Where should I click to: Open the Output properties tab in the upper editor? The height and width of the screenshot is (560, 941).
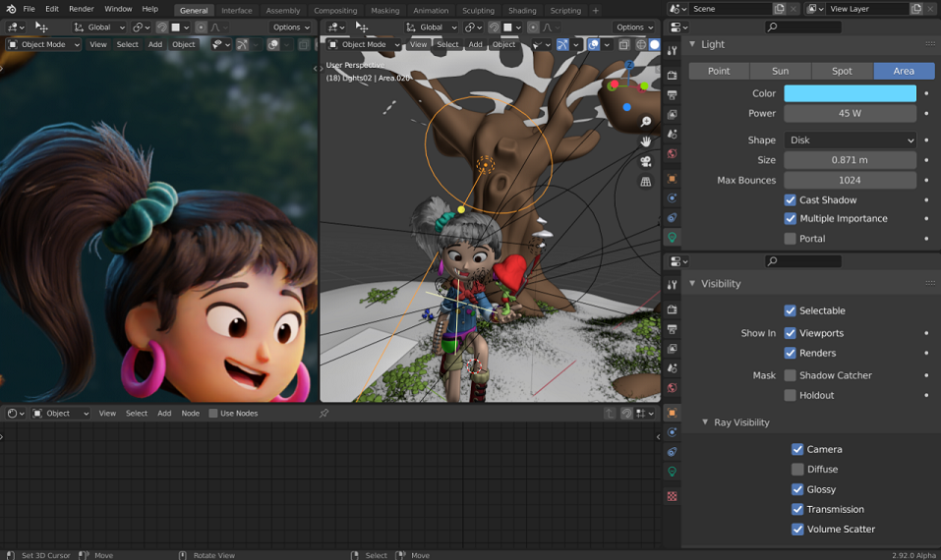tap(673, 94)
